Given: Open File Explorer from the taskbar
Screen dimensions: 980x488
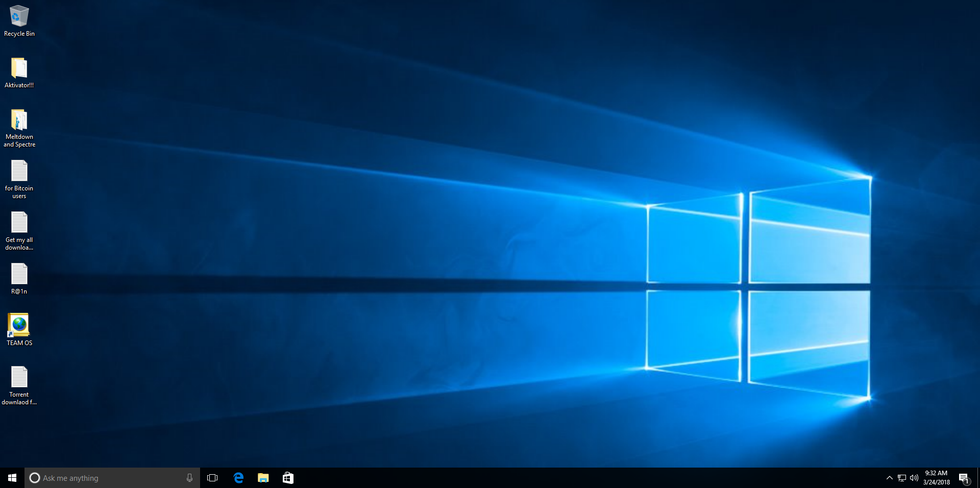Looking at the screenshot, I should pyautogui.click(x=263, y=478).
